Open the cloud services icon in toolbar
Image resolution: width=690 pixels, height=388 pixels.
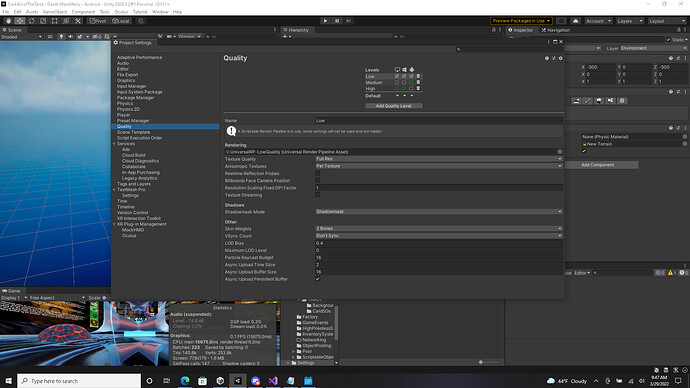click(x=575, y=21)
